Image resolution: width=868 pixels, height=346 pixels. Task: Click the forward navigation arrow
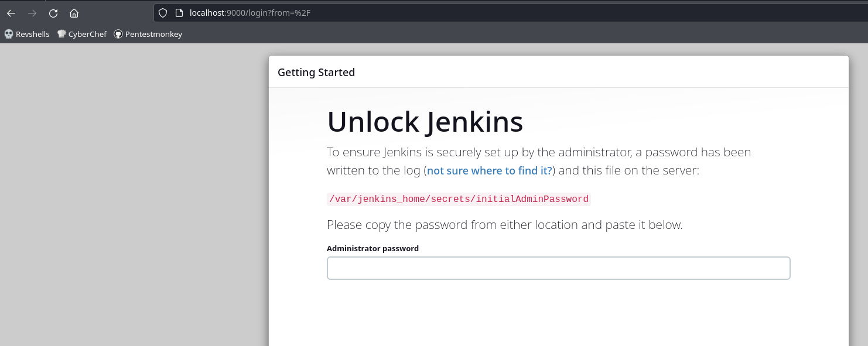32,13
